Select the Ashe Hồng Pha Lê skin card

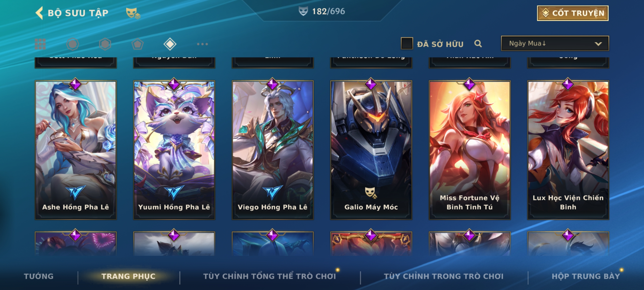(x=76, y=150)
